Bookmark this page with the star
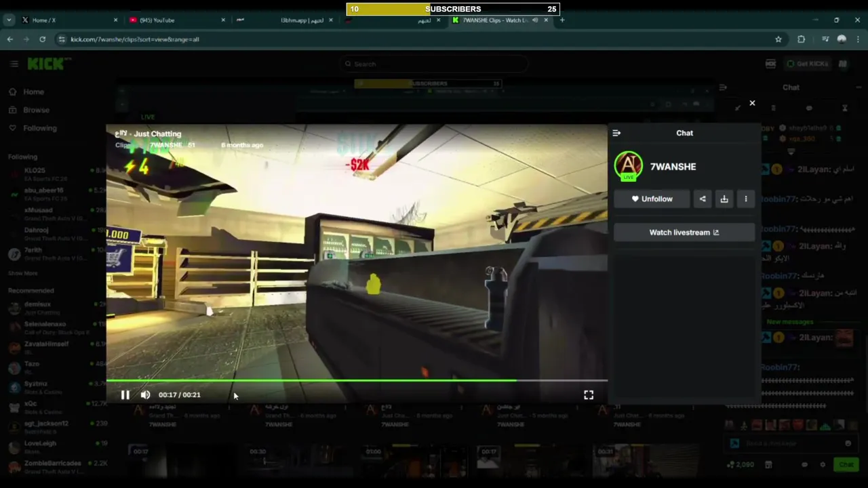 [778, 39]
